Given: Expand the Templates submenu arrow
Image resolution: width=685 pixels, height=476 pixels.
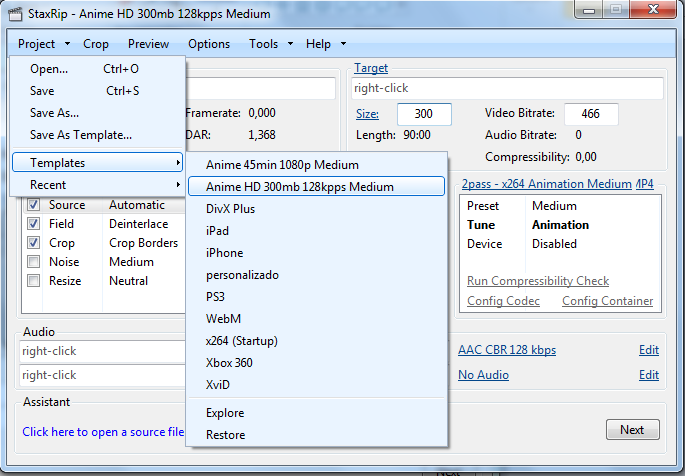Looking at the screenshot, I should (178, 162).
